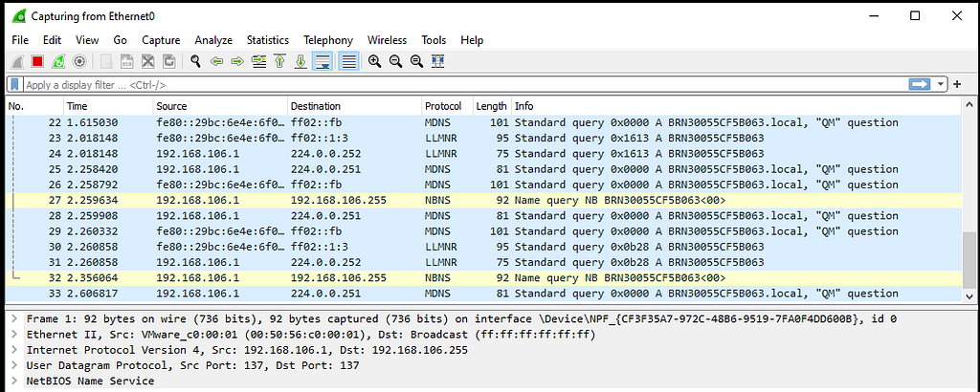
Task: Sort packets by the Length column header
Action: 492,106
